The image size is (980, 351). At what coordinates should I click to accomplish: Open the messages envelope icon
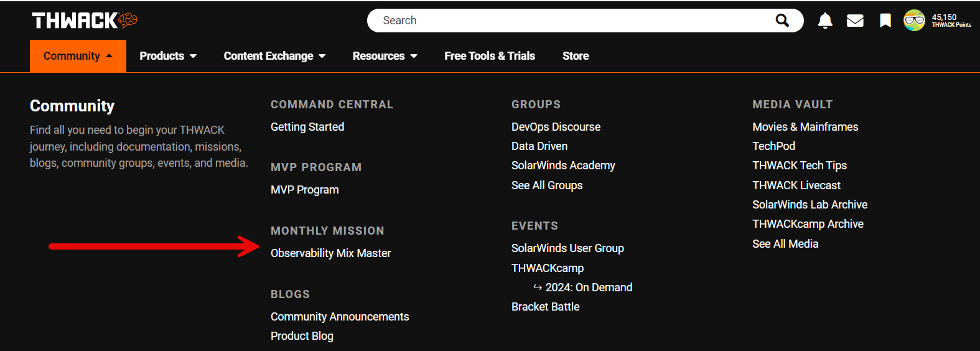click(855, 21)
